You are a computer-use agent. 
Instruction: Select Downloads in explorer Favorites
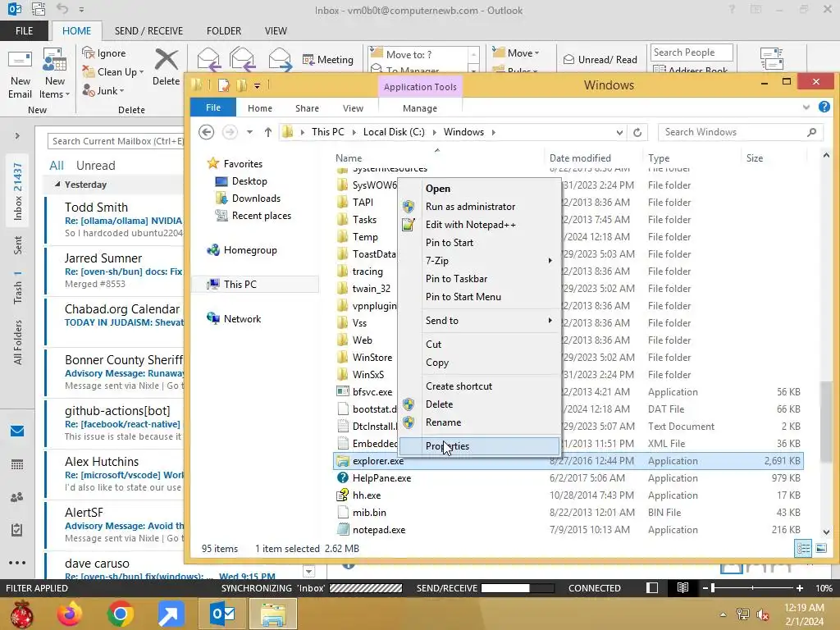click(x=248, y=199)
